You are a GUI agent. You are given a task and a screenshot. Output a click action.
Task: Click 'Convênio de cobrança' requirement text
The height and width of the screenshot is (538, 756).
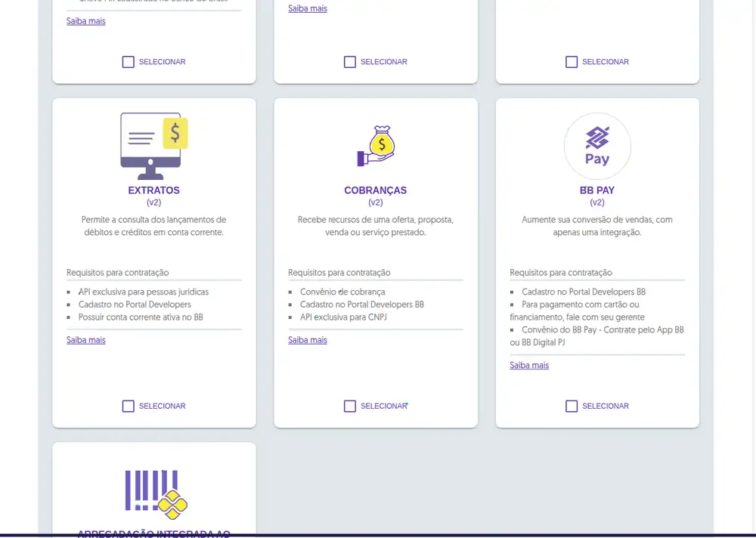click(342, 292)
